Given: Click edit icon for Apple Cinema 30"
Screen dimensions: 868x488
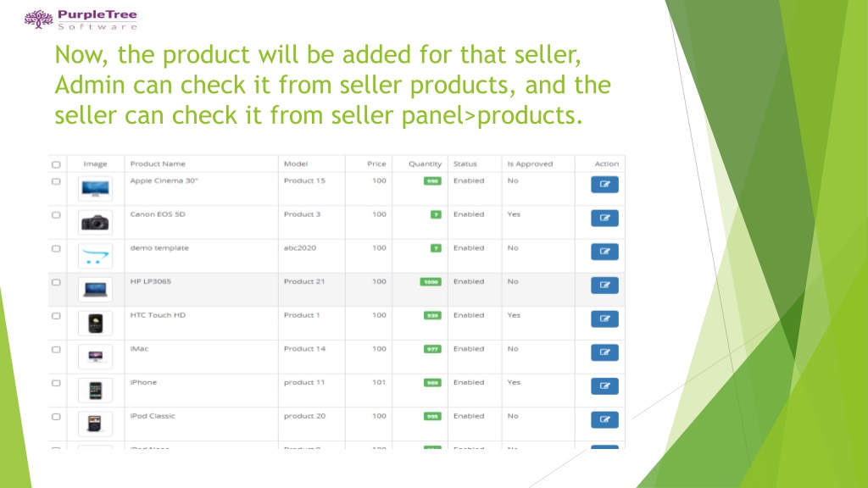Looking at the screenshot, I should (x=604, y=184).
